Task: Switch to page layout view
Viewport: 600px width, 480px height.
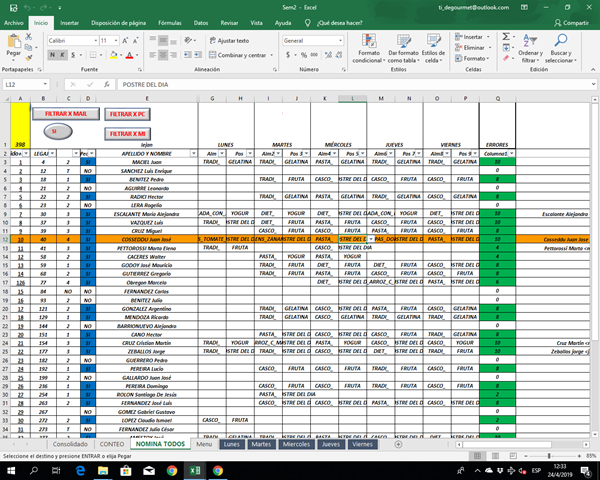Action: point(495,456)
